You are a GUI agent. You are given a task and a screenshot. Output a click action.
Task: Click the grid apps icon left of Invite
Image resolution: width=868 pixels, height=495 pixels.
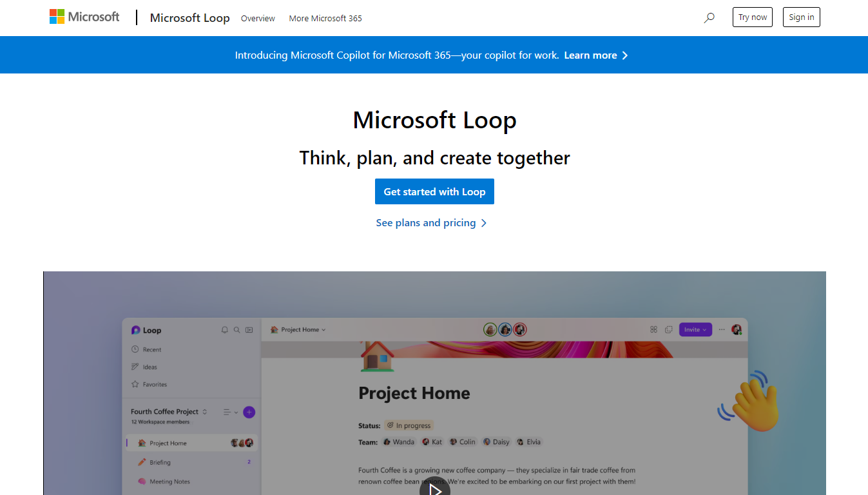click(654, 329)
